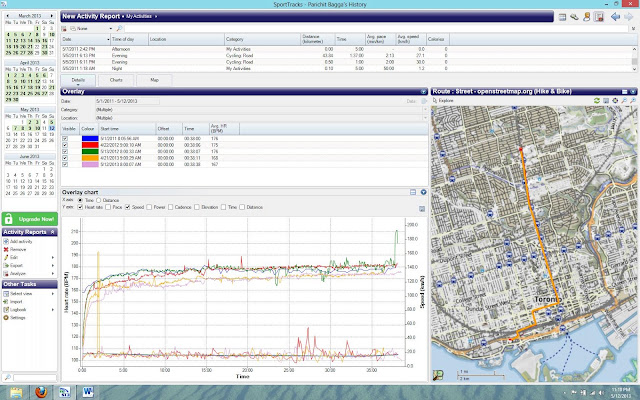Uncheck the Speed Y axis checkbox
Screen dimensions: 640x400
pos(127,207)
